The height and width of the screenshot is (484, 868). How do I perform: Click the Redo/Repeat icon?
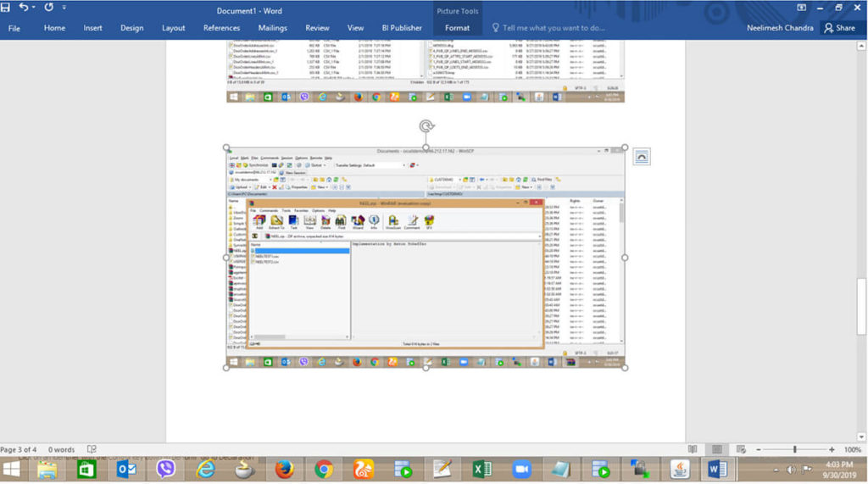[48, 7]
